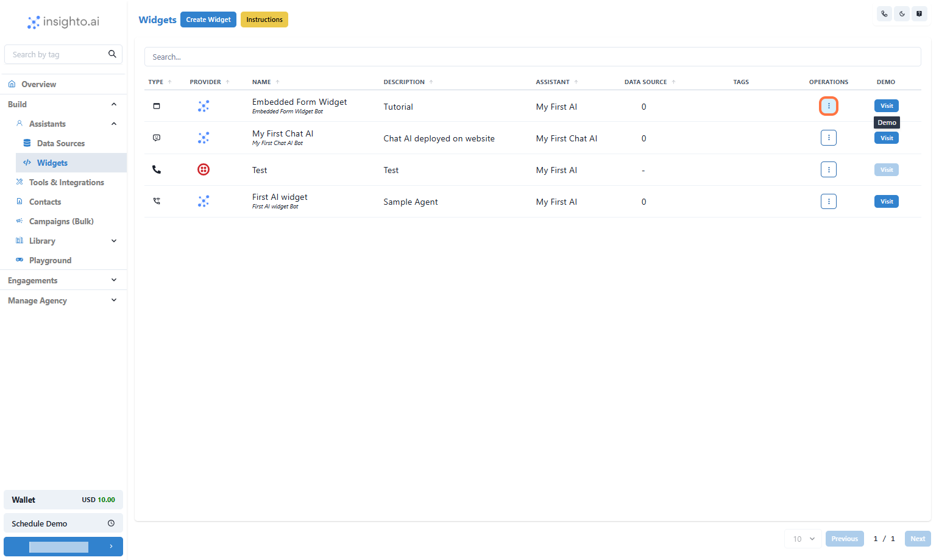
Task: Click provider icon of Embedded Form Widget row
Action: click(x=204, y=106)
